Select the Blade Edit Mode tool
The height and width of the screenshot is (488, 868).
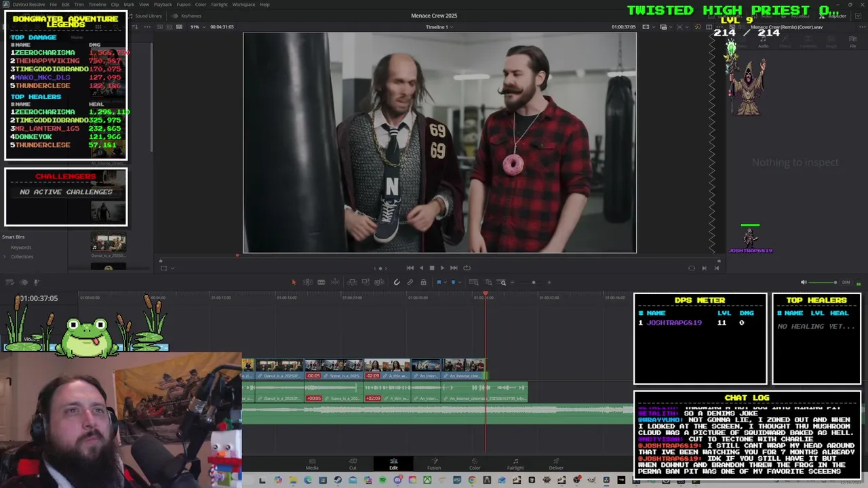point(335,282)
